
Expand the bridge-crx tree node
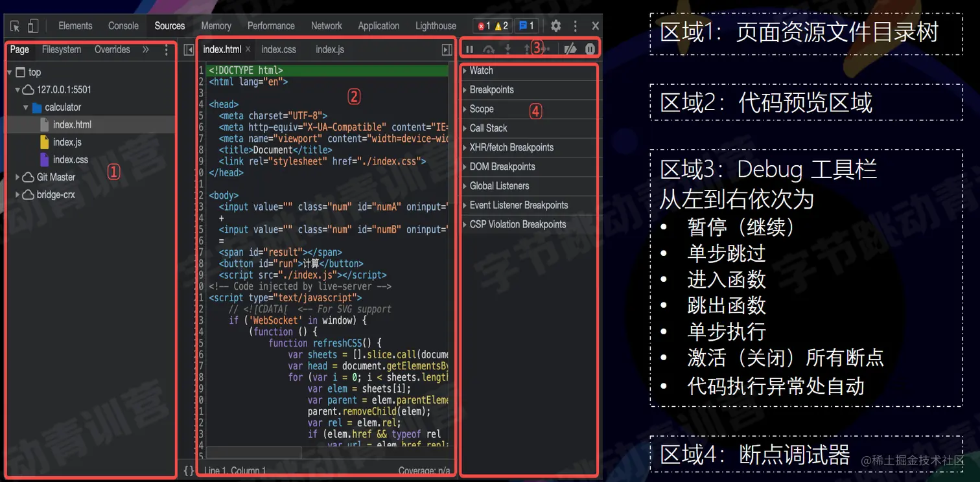coord(17,194)
